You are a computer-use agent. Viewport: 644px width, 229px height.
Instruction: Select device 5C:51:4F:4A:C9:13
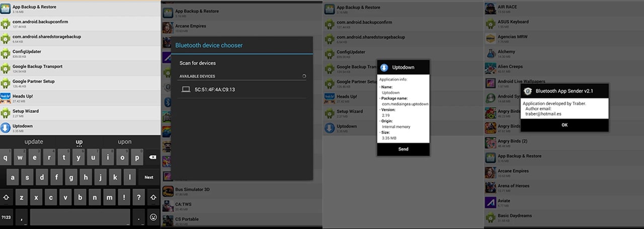tap(242, 89)
